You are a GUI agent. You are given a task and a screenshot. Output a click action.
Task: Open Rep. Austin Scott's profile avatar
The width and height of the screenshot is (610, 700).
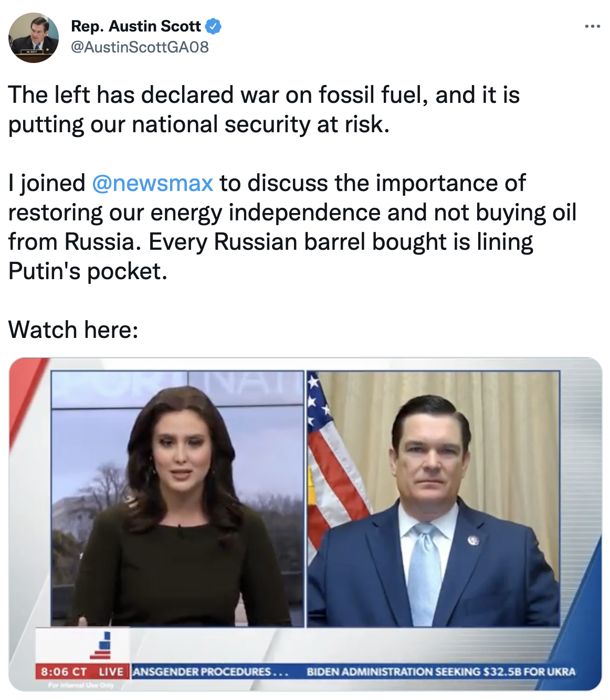(x=33, y=38)
